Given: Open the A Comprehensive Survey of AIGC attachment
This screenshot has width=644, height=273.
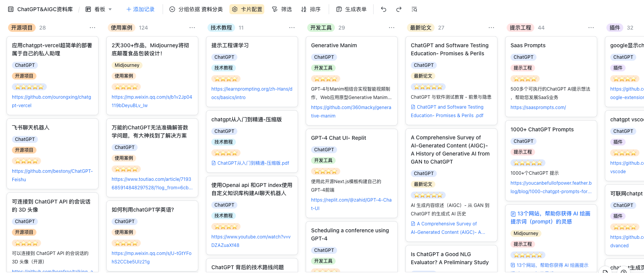Looking at the screenshot, I should (x=448, y=228).
